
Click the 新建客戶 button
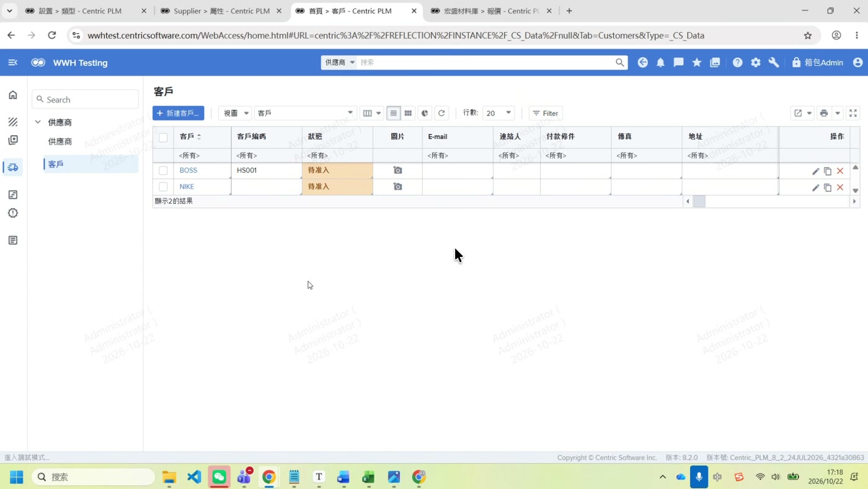pyautogui.click(x=179, y=113)
